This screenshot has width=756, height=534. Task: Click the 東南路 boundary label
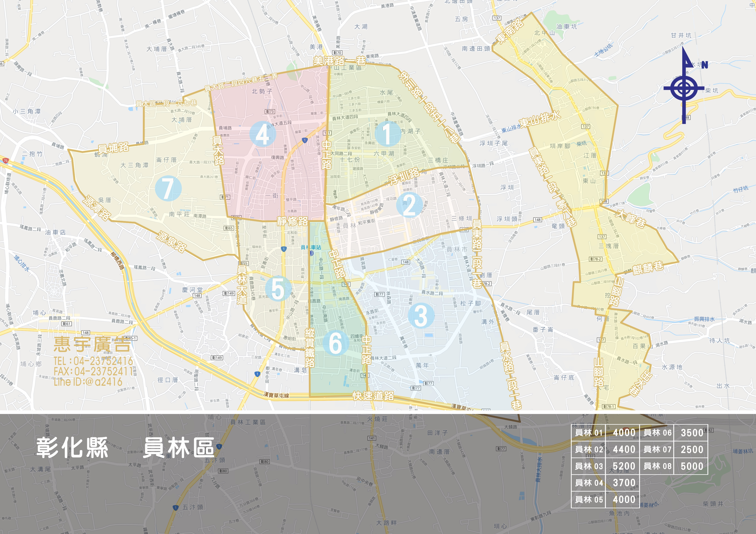[x=510, y=32]
